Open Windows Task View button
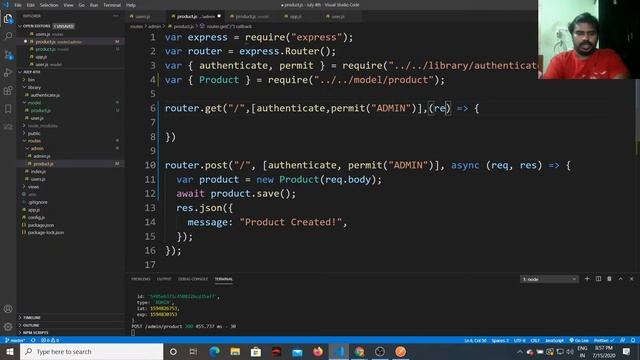 193,351
